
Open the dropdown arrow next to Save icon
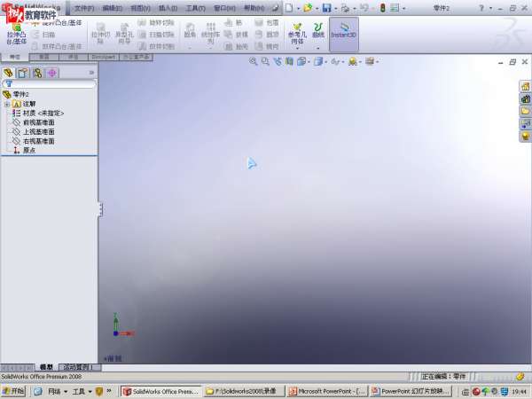(x=336, y=9)
